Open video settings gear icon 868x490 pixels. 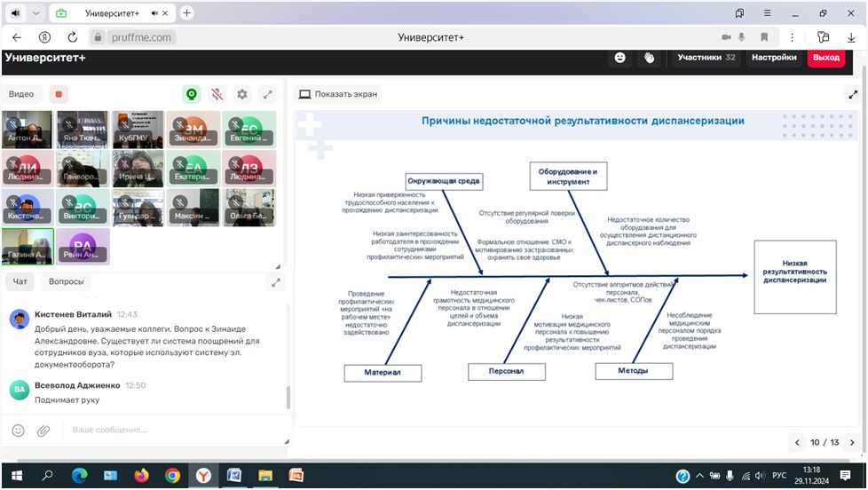point(241,94)
